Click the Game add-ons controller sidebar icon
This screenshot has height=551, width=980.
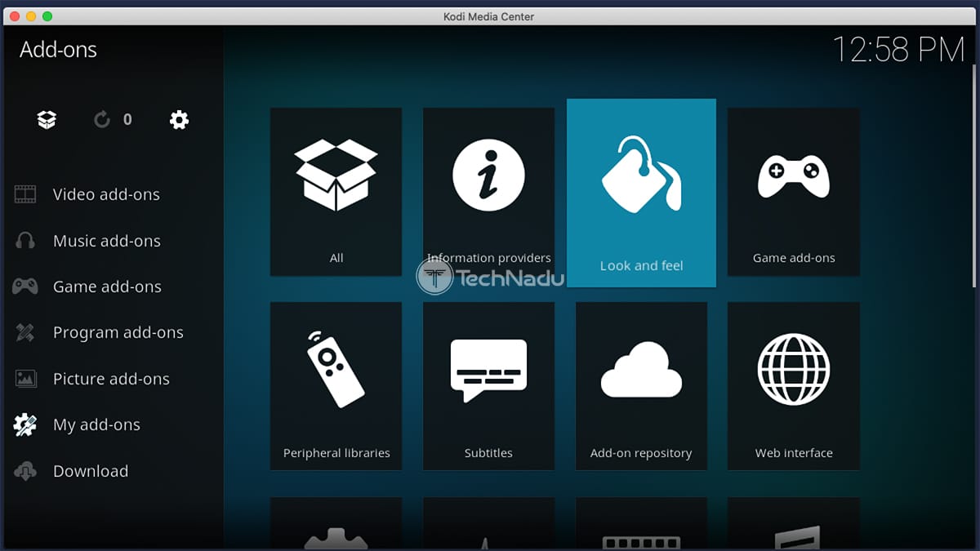pyautogui.click(x=25, y=287)
